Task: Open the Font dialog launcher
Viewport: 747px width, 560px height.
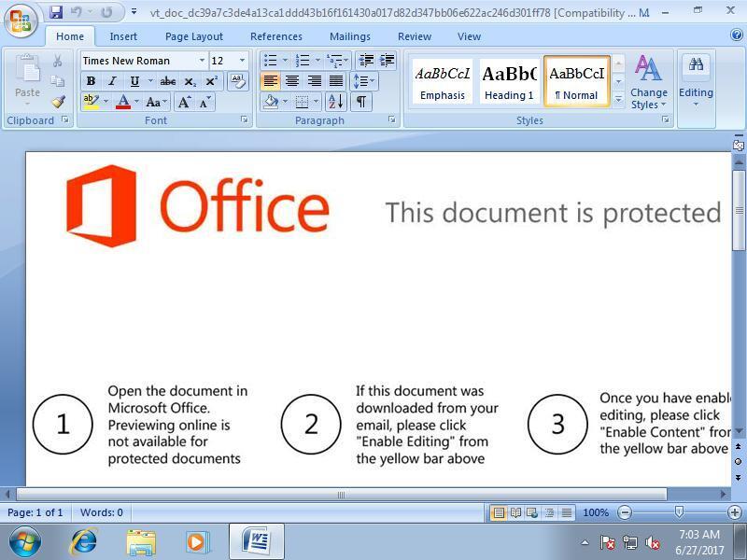Action: [x=245, y=119]
